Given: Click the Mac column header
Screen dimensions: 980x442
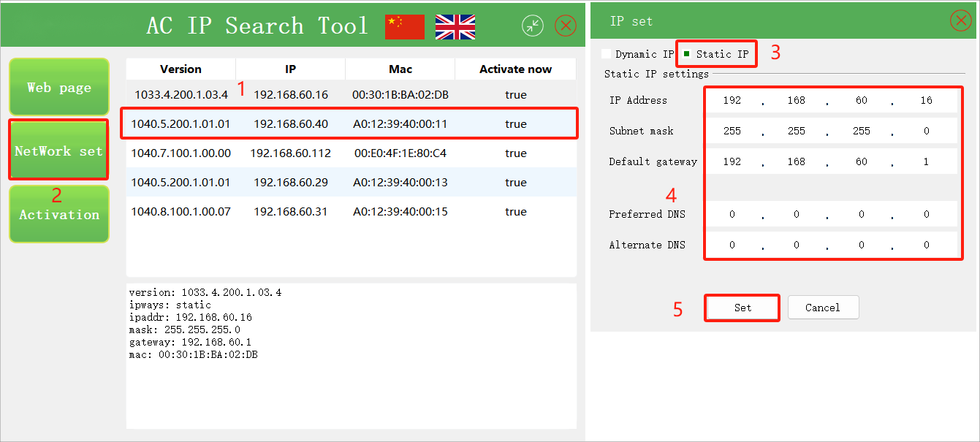Looking at the screenshot, I should point(400,69).
